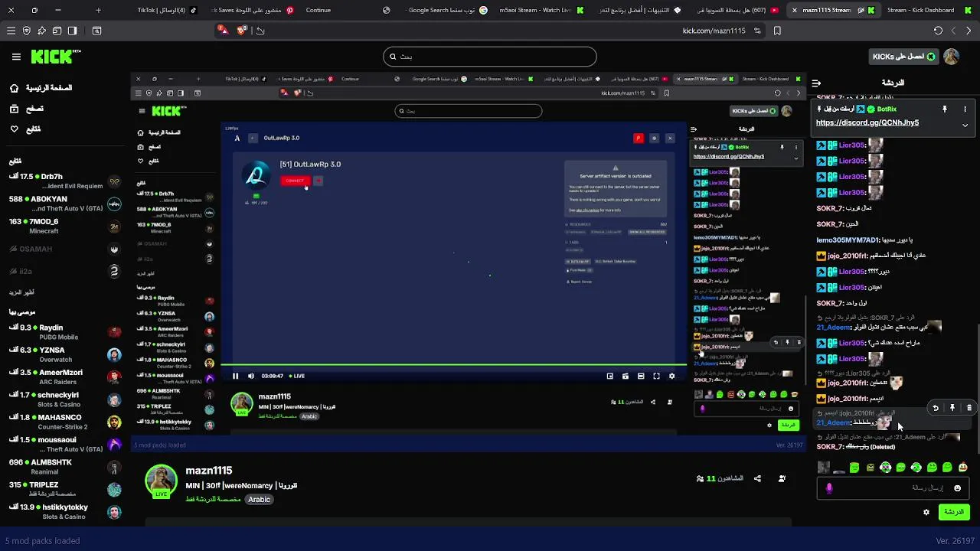Open 7MOD_6 Minecraft channel
This screenshot has width=980, height=551.
(x=65, y=226)
